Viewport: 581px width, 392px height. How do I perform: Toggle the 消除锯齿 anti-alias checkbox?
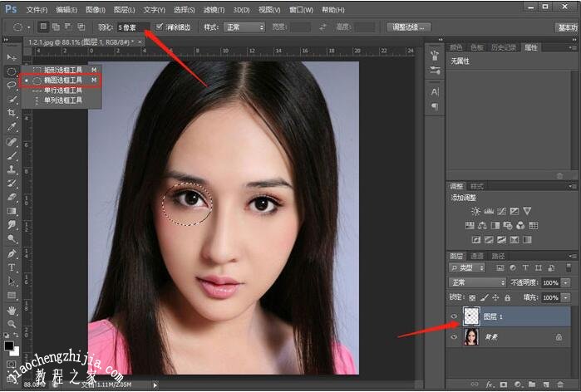(x=160, y=27)
